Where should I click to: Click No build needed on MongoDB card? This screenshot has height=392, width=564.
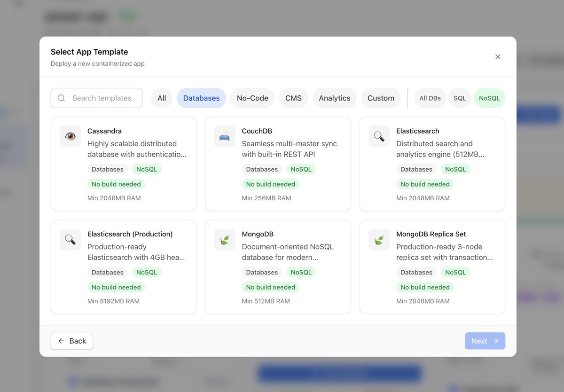coord(271,287)
